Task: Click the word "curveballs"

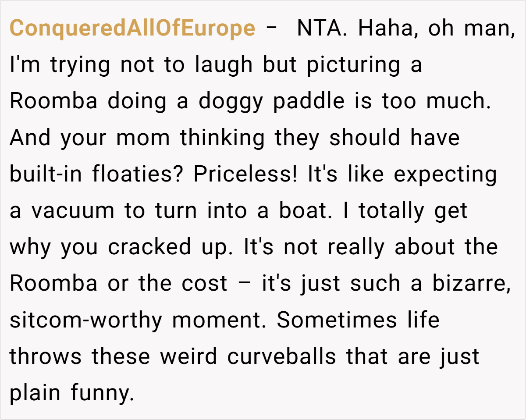Action: (x=281, y=356)
